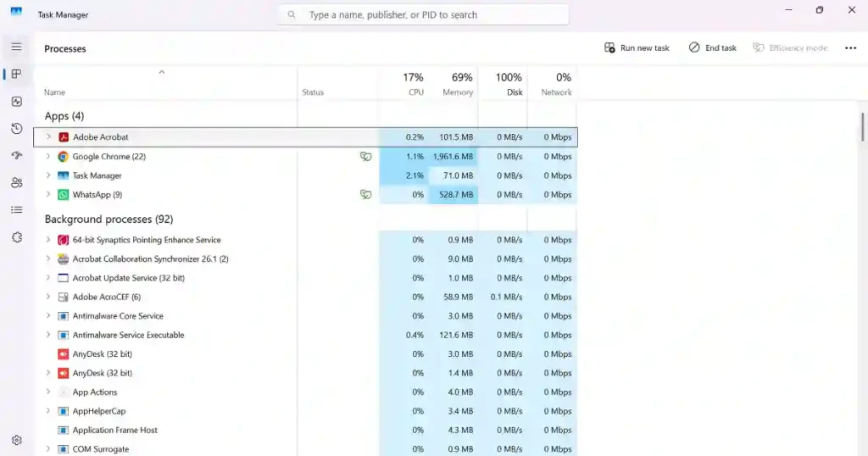868x456 pixels.
Task: Select the Acrobat Update Service (32 bit) row
Action: tap(305, 278)
